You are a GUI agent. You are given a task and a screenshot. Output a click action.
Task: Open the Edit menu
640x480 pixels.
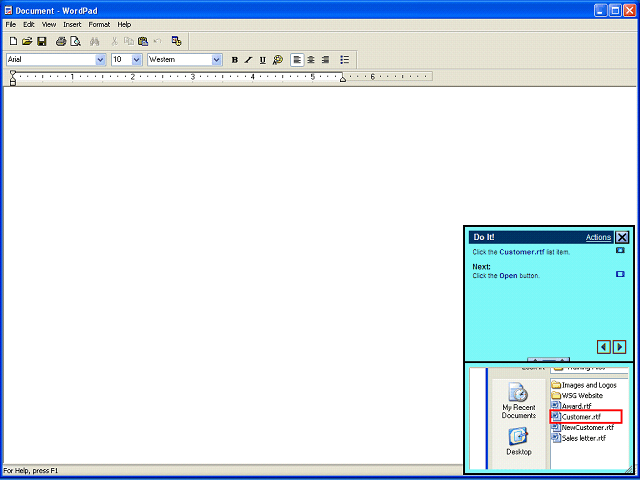tap(29, 24)
